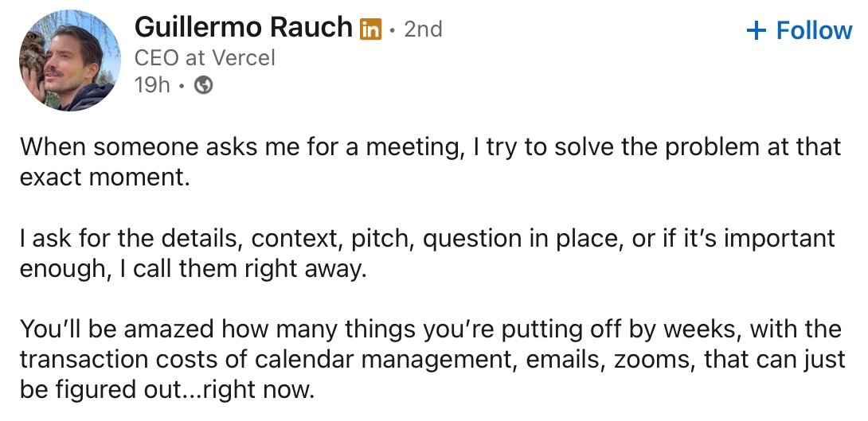
Task: Click the 'be figured out...right now.' line
Action: click(167, 391)
